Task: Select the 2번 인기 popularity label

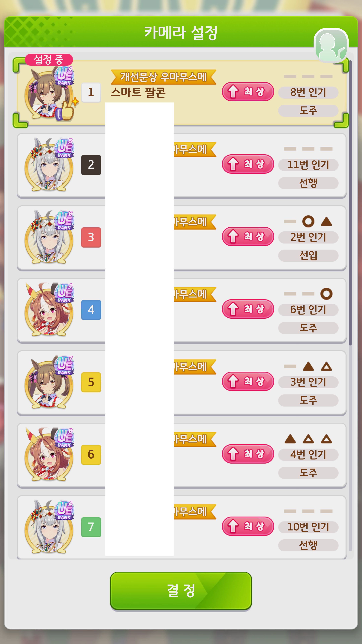Action: 308,237
